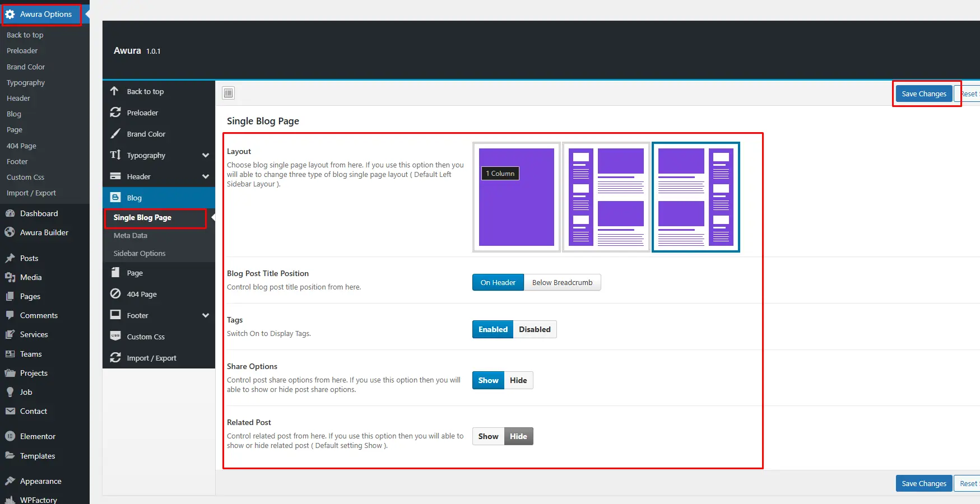
Task: Click the Header section icon
Action: [115, 176]
